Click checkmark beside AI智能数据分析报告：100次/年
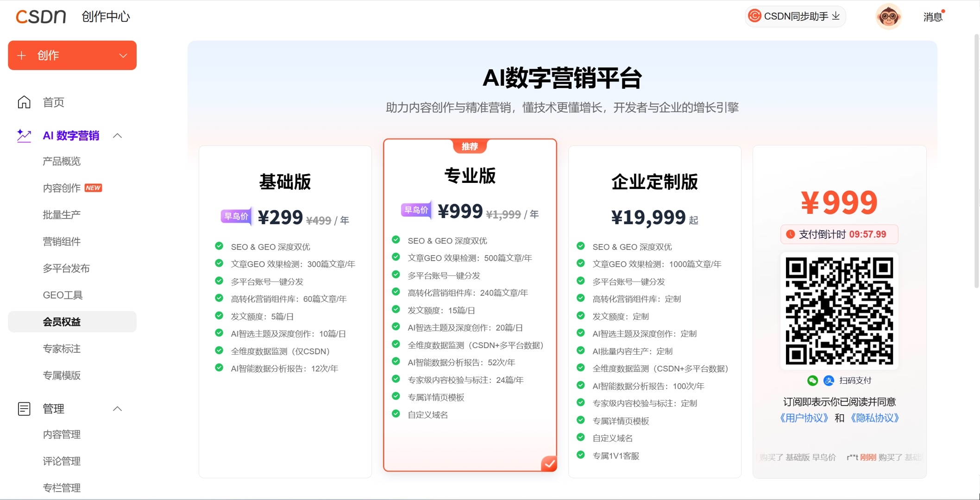980x500 pixels. [x=580, y=385]
